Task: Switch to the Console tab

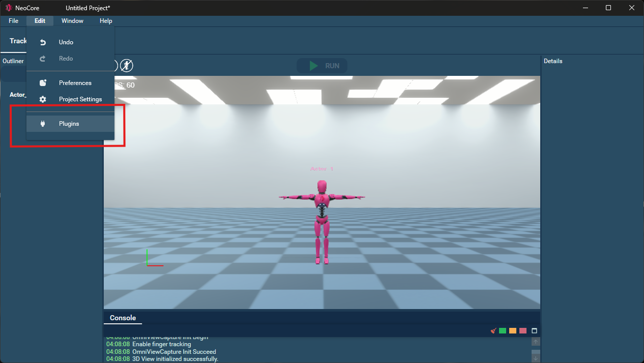Action: (x=123, y=318)
